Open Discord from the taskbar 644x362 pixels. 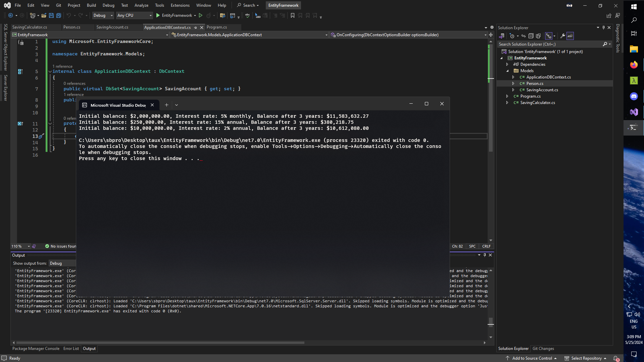(x=634, y=97)
